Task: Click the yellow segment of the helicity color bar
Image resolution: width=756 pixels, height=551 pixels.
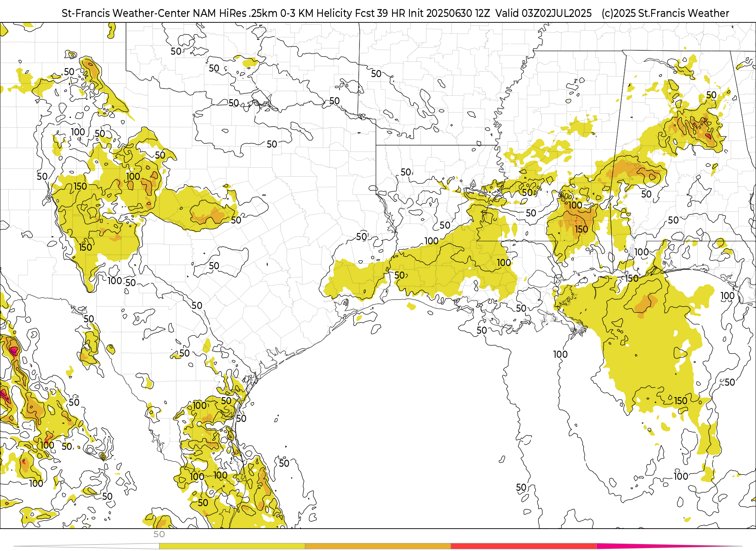Action: (x=232, y=546)
